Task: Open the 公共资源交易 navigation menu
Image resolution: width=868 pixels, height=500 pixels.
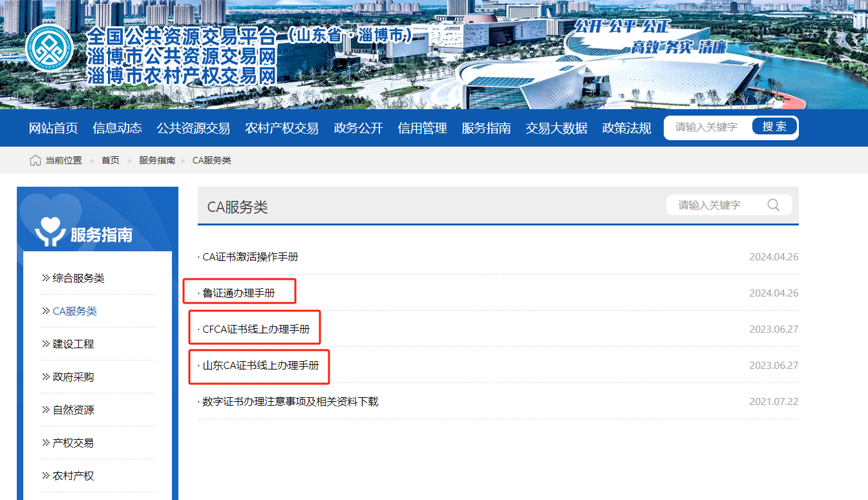Action: click(x=193, y=128)
